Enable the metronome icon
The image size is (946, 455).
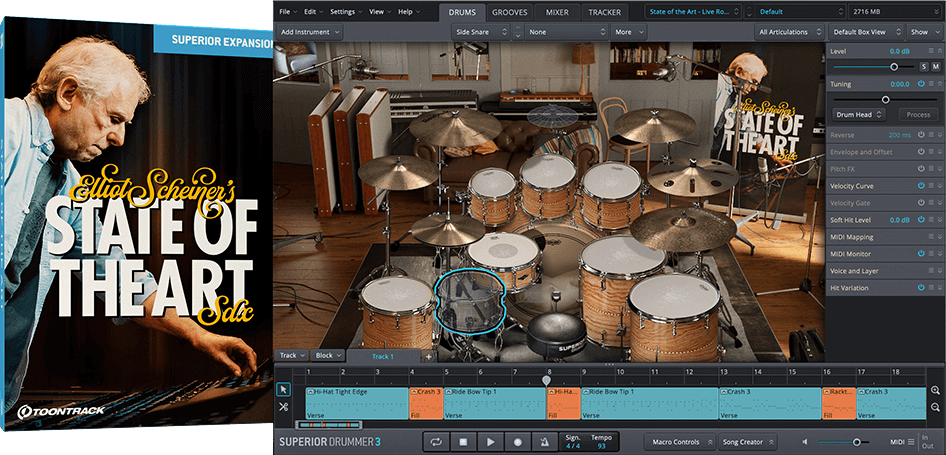pos(545,441)
